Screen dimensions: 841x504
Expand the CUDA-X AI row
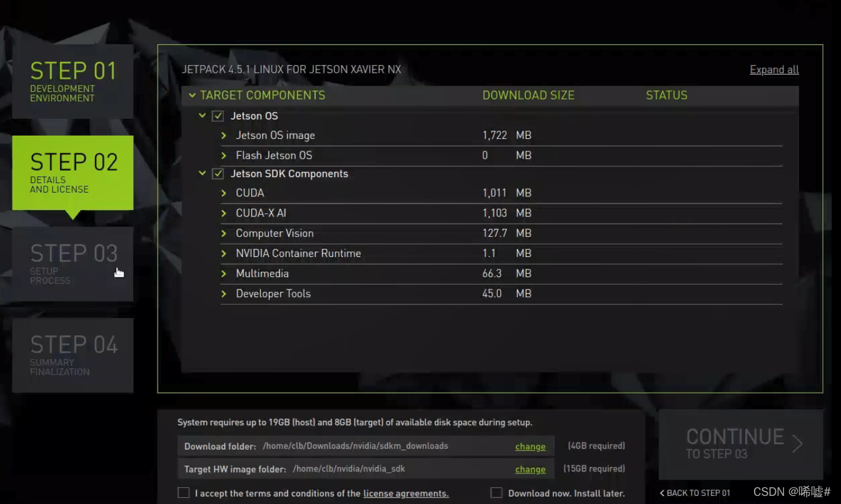(x=224, y=213)
